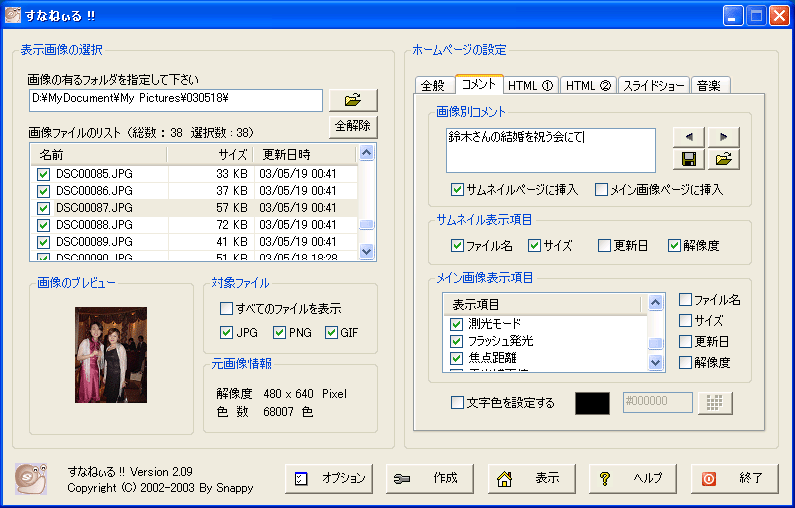Sort file list by 名前 column header
The image size is (795, 508).
point(99,155)
